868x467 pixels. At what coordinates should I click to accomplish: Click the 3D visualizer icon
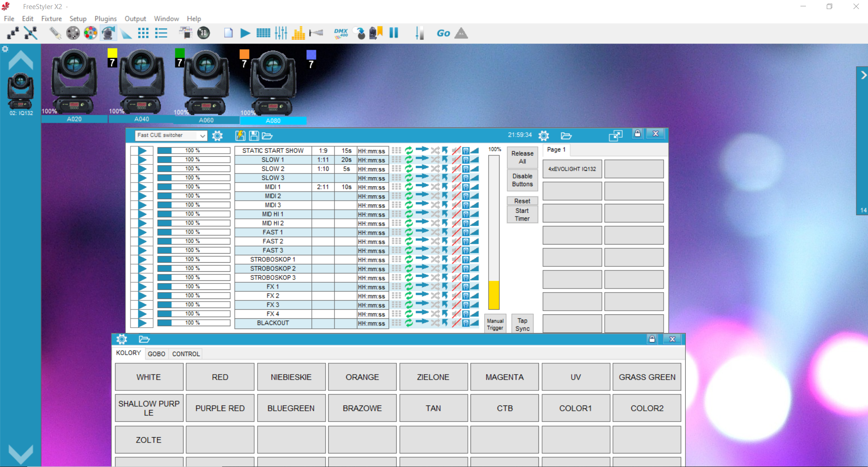pyautogui.click(x=204, y=33)
